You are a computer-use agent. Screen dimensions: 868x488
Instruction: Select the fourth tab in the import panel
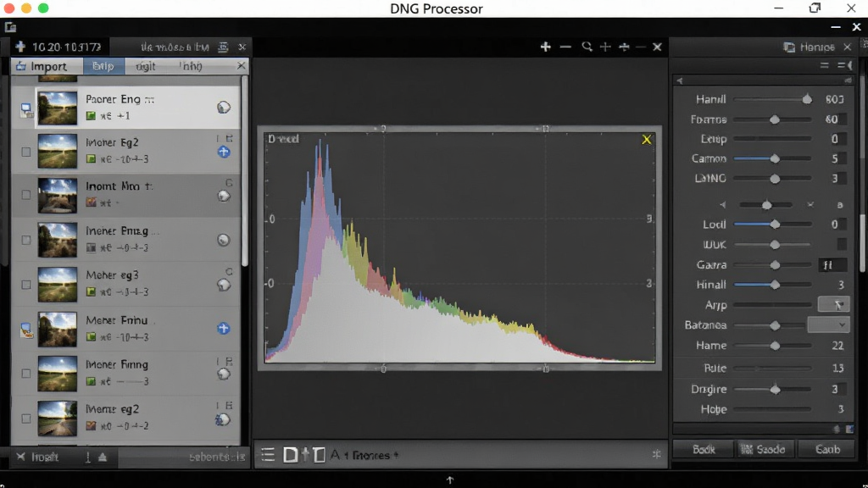coord(191,66)
